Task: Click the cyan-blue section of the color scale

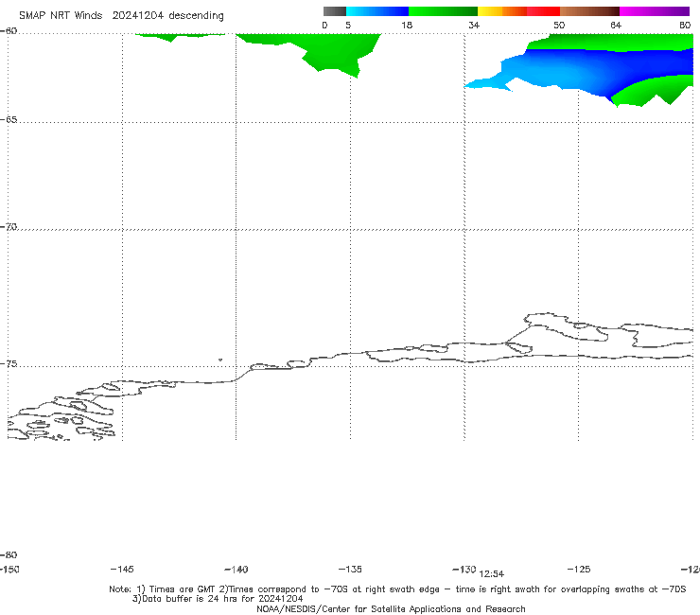Action: [x=377, y=11]
